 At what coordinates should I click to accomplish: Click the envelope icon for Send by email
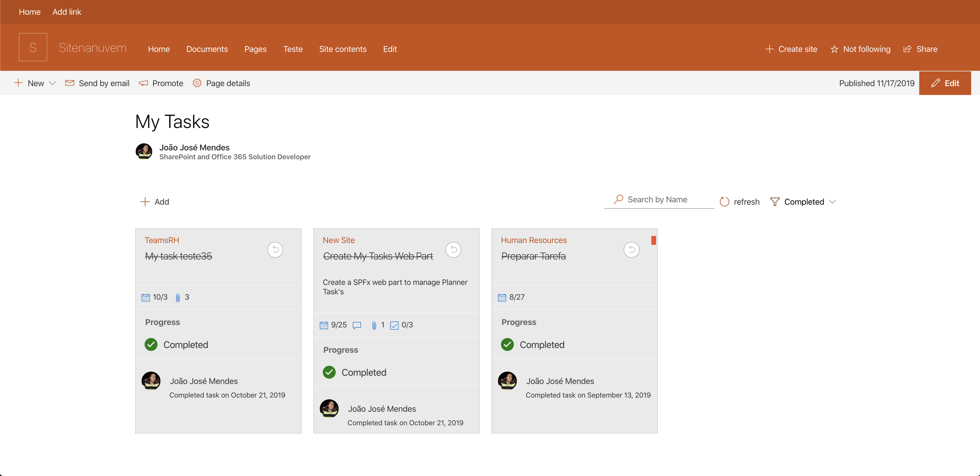pyautogui.click(x=70, y=83)
